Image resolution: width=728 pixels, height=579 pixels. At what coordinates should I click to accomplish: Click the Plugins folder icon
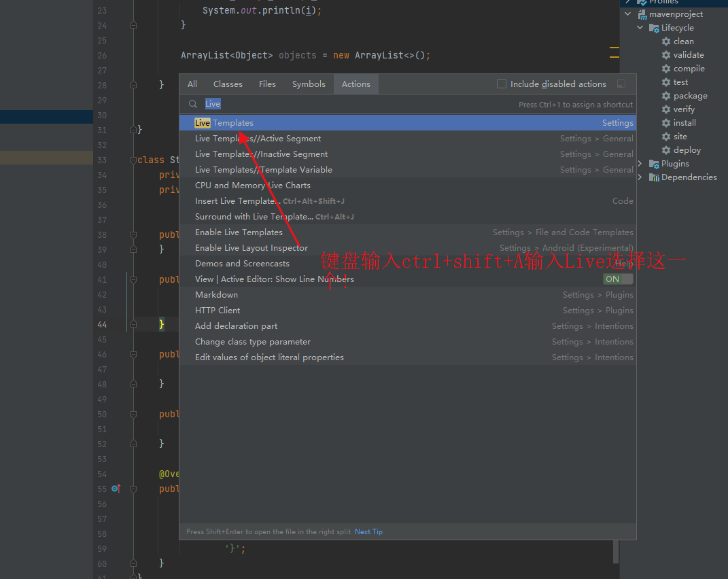(x=654, y=164)
